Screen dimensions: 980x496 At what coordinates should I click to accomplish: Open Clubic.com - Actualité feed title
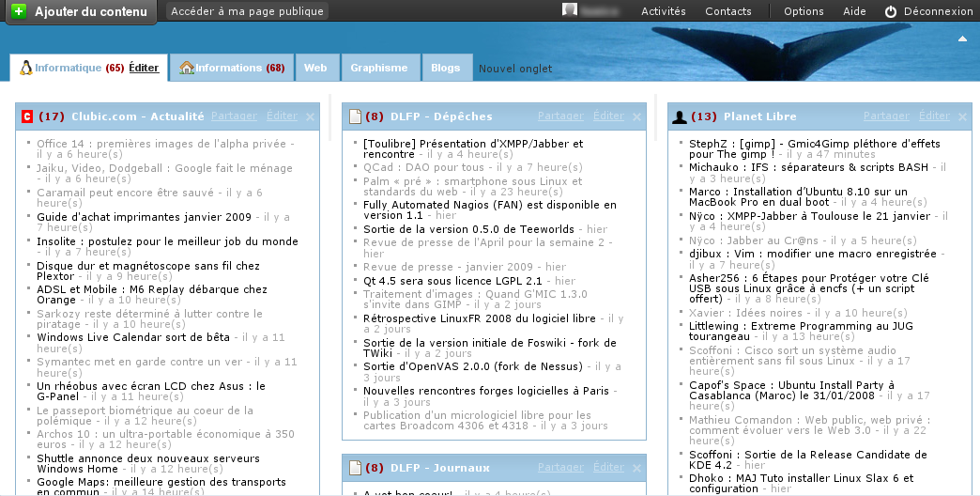[137, 116]
